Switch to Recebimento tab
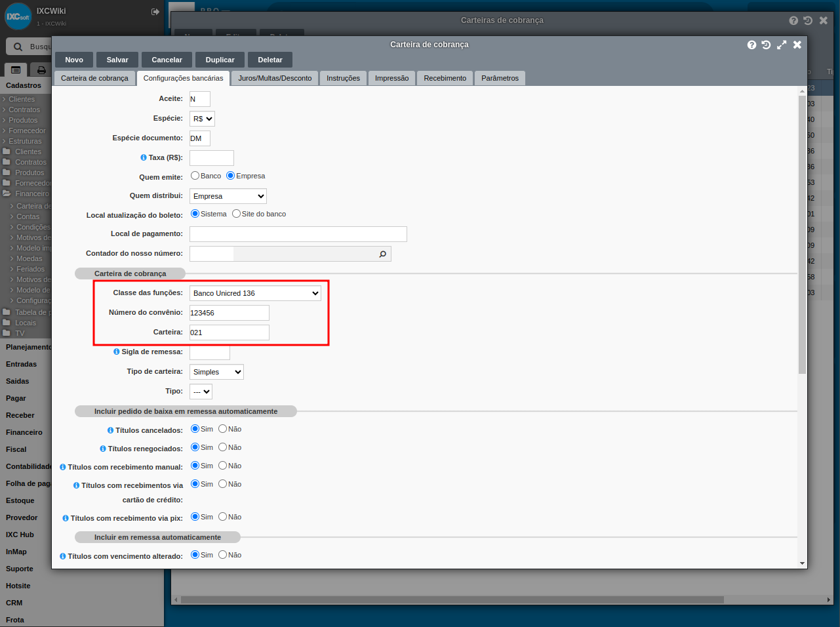Image resolution: width=840 pixels, height=627 pixels. click(x=445, y=78)
